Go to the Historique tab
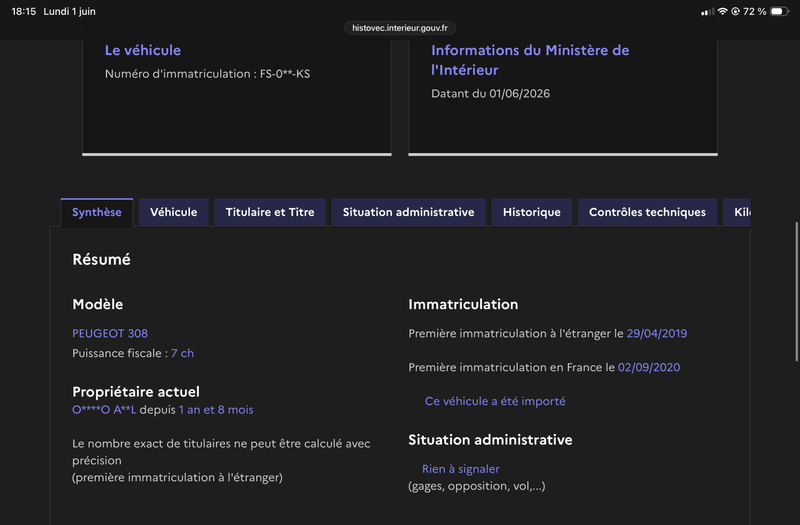This screenshot has height=525, width=800. pos(532,212)
